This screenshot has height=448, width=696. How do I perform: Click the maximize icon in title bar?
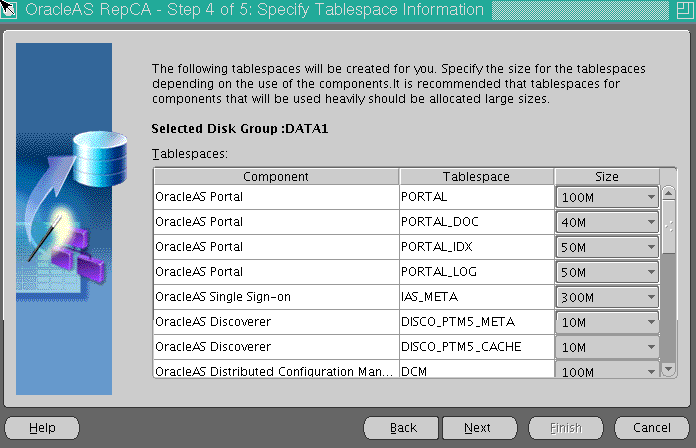click(684, 10)
